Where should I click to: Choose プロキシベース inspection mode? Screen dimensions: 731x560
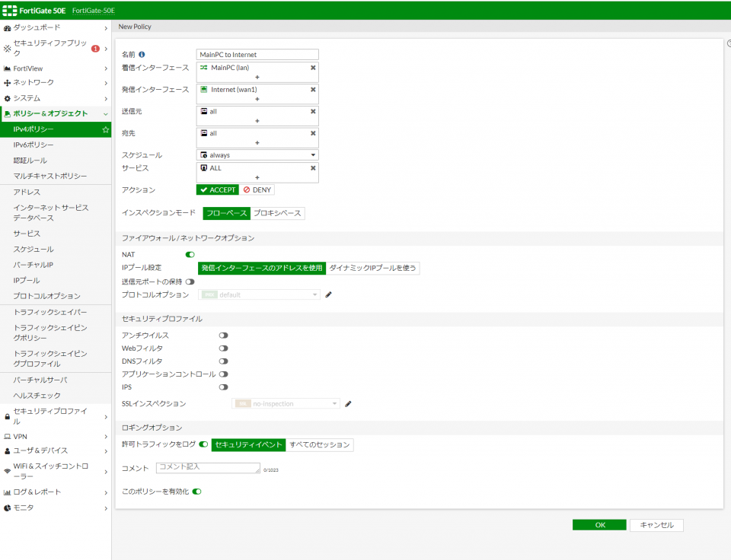(x=277, y=213)
